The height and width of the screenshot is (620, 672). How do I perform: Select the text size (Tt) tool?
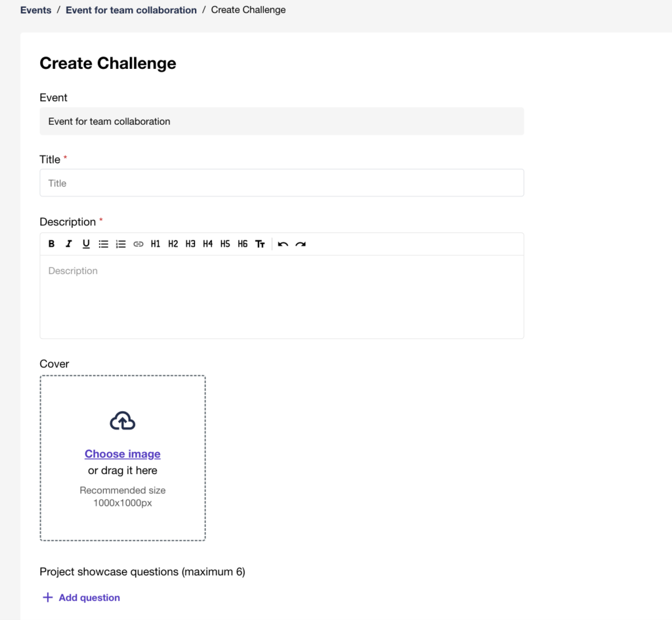[261, 244]
